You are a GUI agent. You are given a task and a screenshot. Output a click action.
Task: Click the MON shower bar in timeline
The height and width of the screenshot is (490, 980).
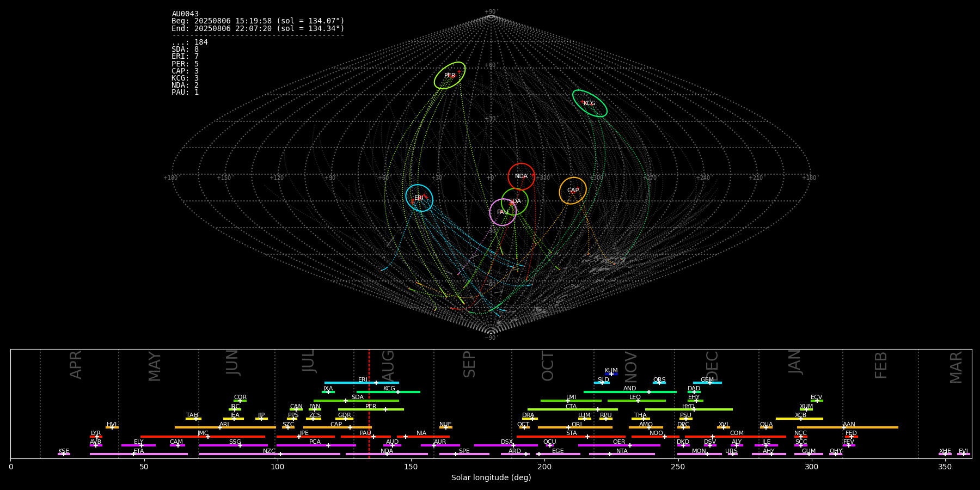[699, 454]
